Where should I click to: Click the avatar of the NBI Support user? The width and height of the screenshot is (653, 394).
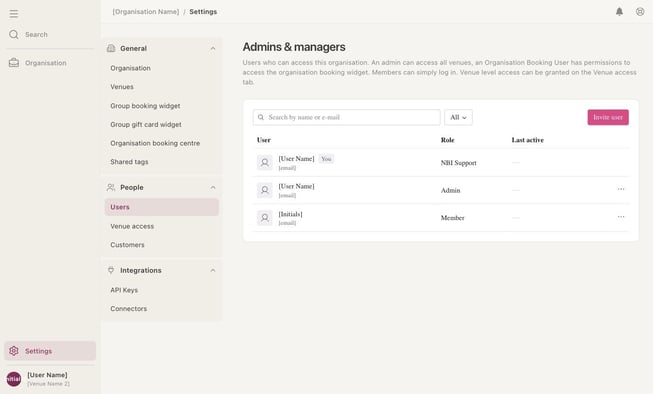coord(264,162)
